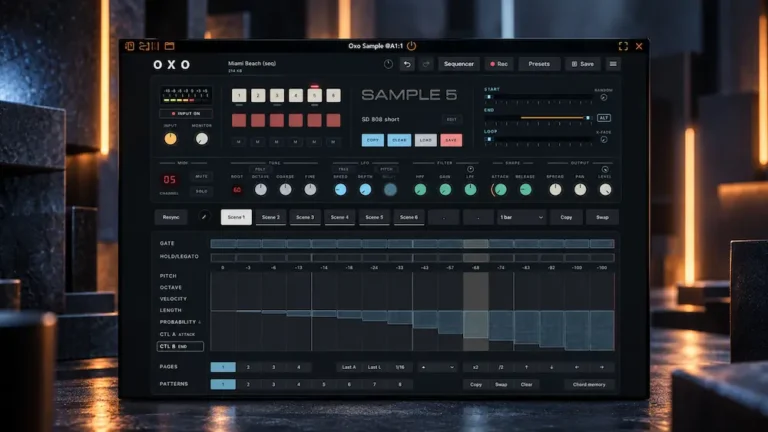This screenshot has width=768, height=432.
Task: Open the Sequencer view button
Action: click(x=458, y=64)
